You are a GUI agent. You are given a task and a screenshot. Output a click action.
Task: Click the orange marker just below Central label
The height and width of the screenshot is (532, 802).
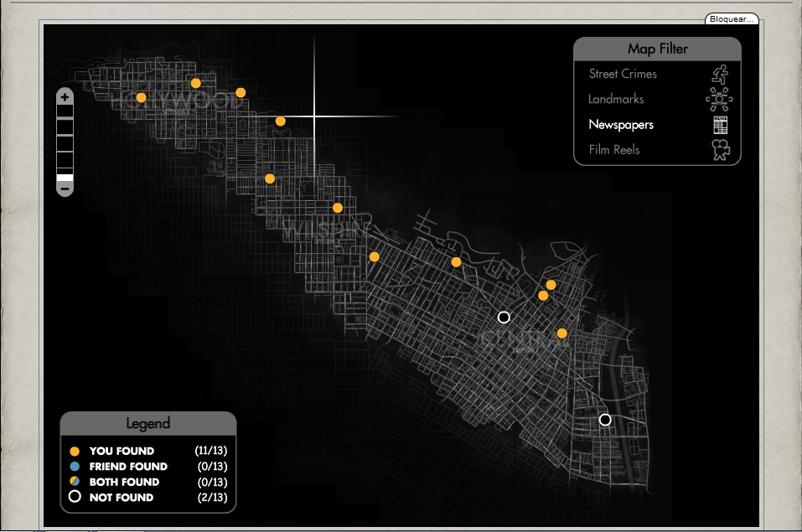coord(561,333)
